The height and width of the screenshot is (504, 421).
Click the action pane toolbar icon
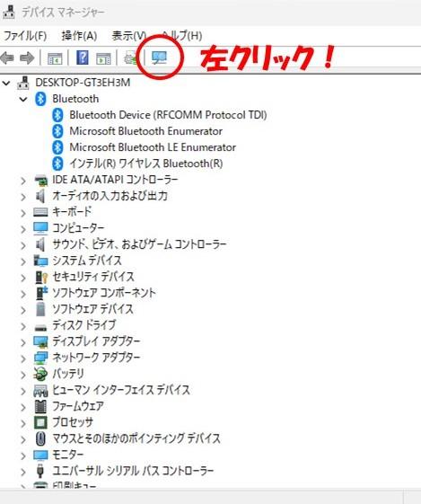pyautogui.click(x=103, y=58)
